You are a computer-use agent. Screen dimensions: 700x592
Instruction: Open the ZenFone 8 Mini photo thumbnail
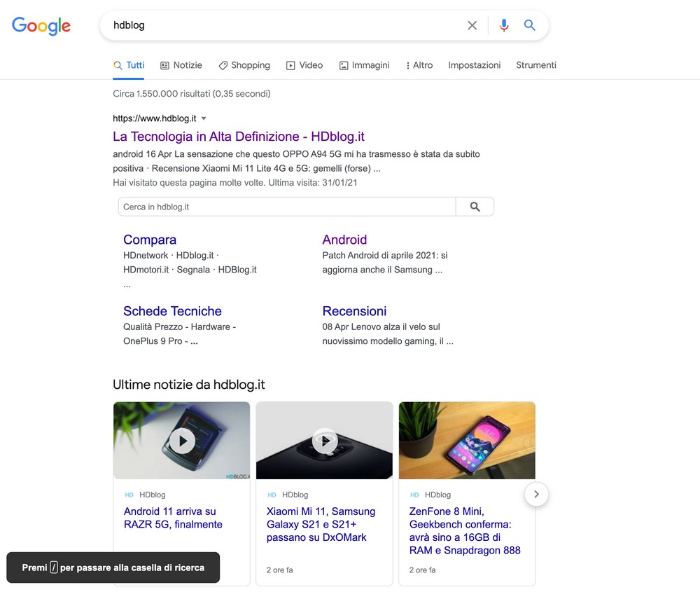pyautogui.click(x=467, y=440)
